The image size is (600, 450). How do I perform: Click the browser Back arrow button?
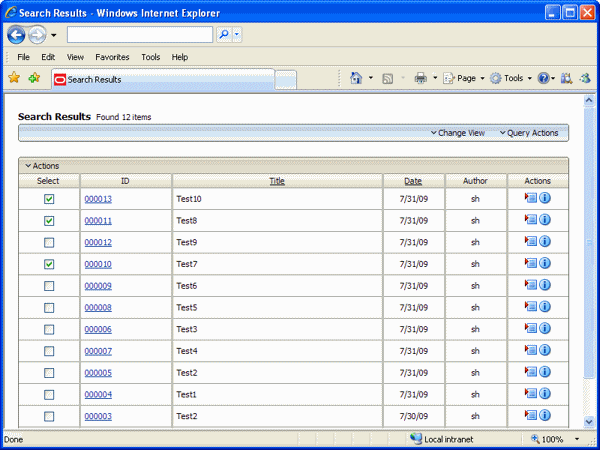click(16, 35)
